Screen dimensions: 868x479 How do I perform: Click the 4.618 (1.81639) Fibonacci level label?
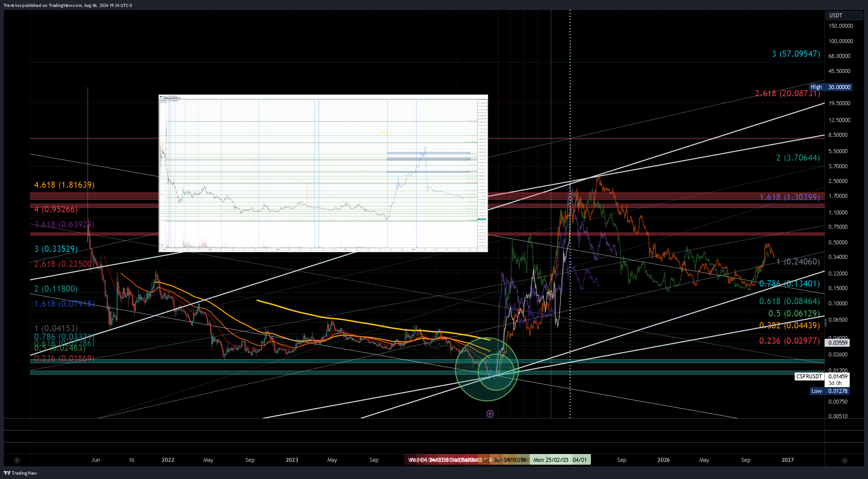(x=64, y=185)
